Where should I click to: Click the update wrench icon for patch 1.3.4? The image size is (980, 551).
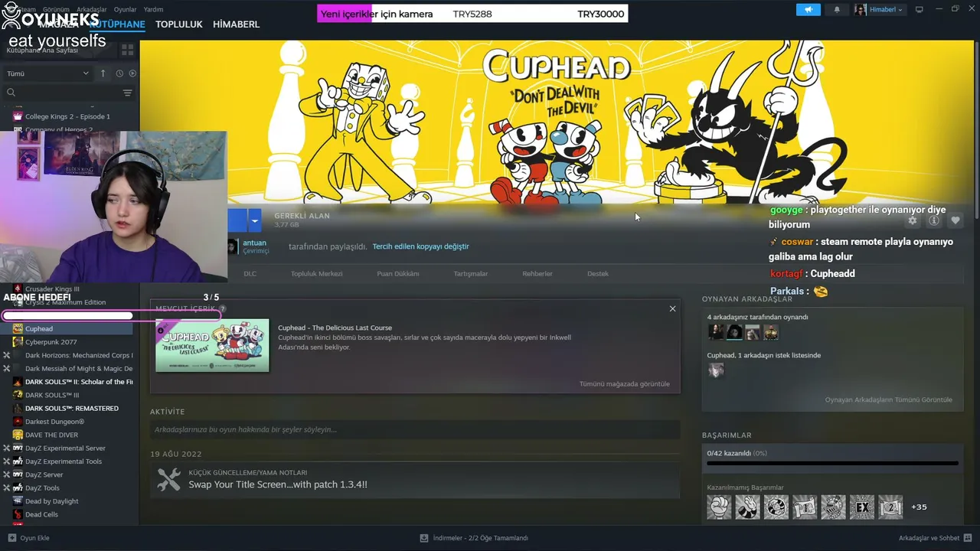[168, 479]
